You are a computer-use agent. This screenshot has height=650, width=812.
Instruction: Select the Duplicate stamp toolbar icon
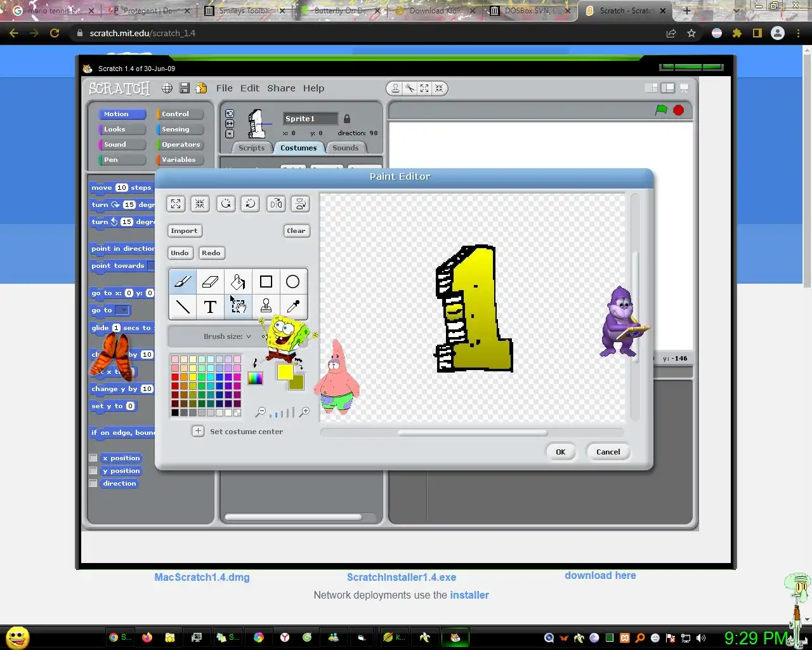[395, 88]
